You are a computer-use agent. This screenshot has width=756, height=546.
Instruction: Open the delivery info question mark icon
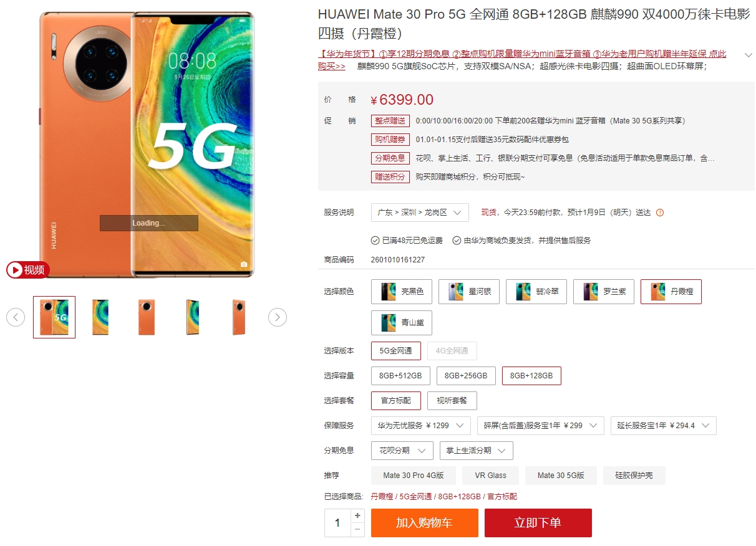pyautogui.click(x=660, y=213)
